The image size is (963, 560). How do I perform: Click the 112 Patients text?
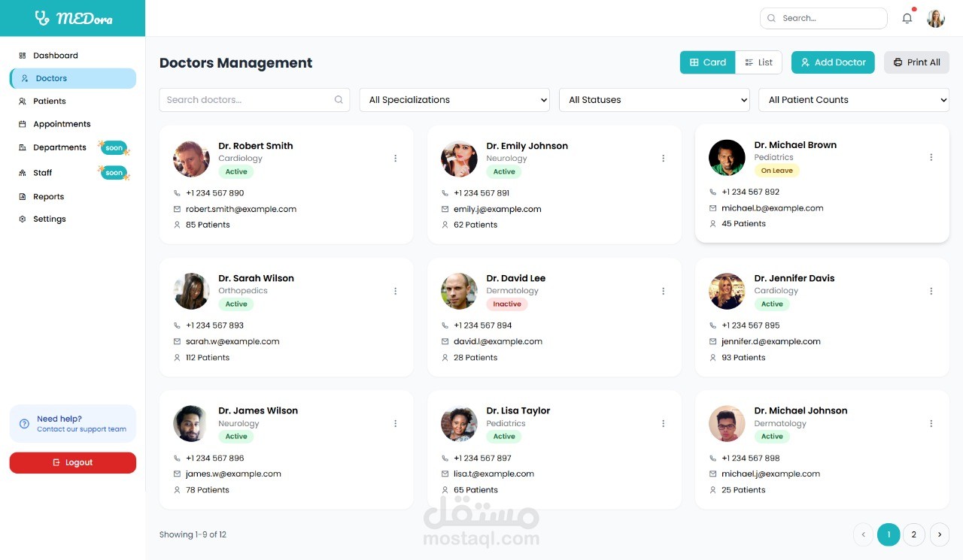(x=208, y=358)
